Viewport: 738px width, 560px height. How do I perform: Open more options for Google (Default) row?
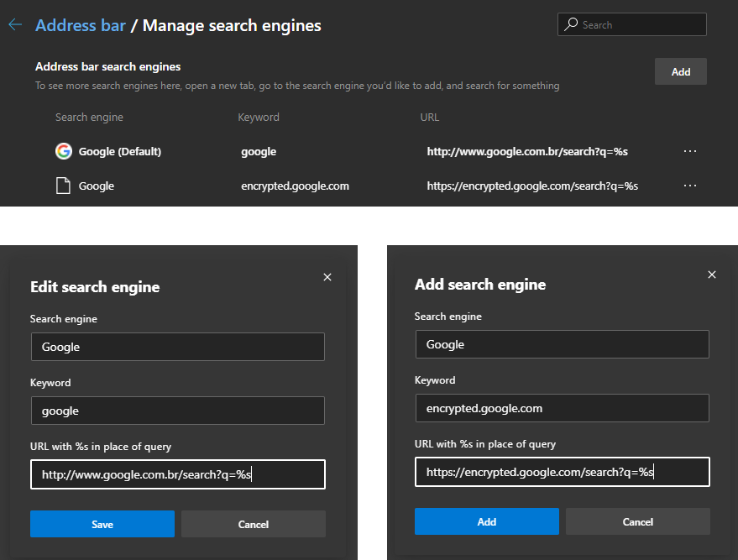[690, 151]
